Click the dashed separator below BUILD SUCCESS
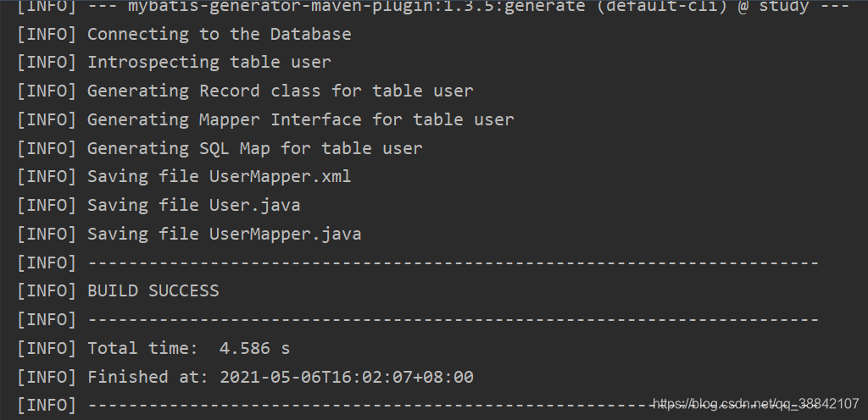 pyautogui.click(x=453, y=320)
